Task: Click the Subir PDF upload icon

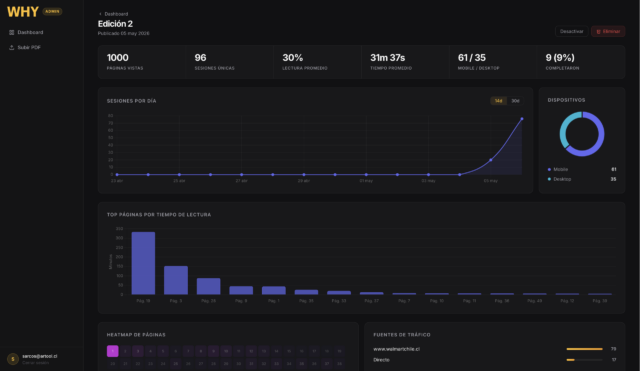Action: 11,47
